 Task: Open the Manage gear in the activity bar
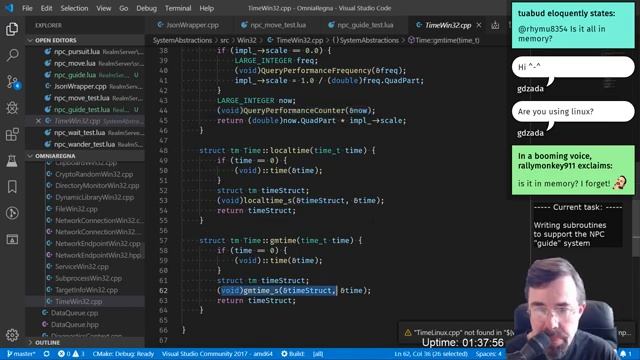tap(12, 335)
